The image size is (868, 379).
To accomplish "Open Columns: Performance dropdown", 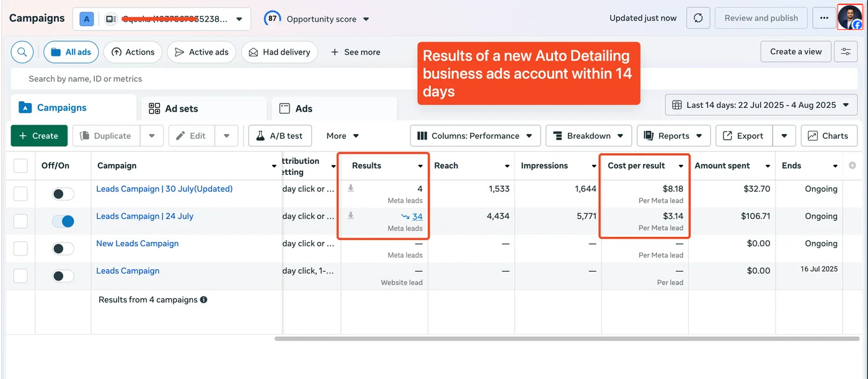I will (475, 136).
